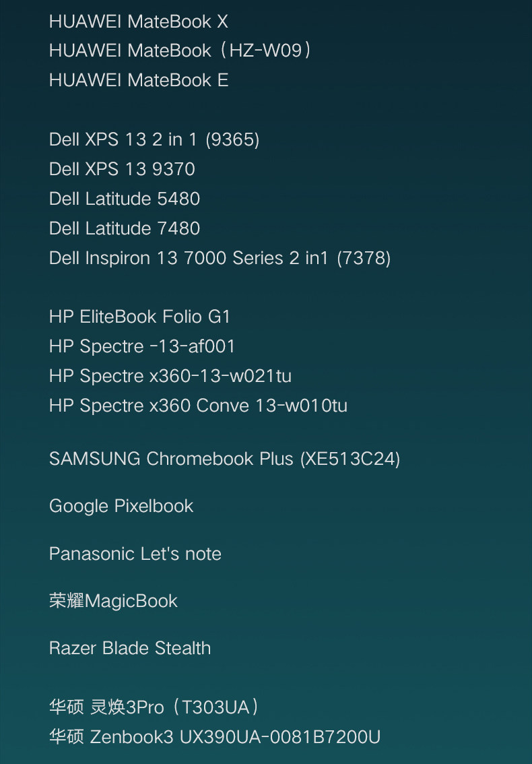Click Dell Latitude 5480 line

tap(125, 199)
